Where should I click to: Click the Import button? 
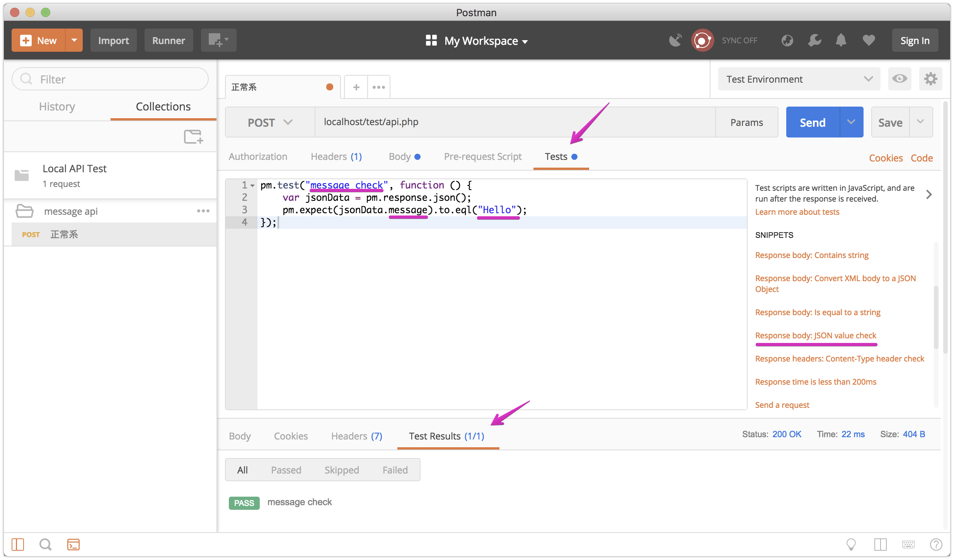tap(113, 40)
